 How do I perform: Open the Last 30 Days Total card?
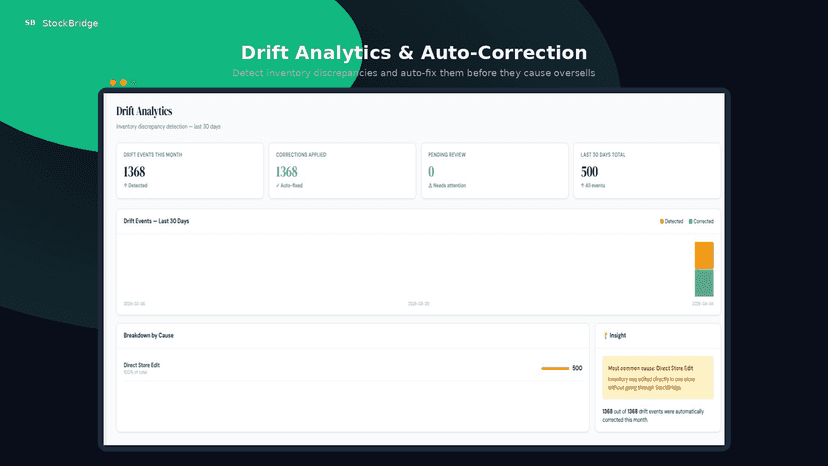click(647, 171)
